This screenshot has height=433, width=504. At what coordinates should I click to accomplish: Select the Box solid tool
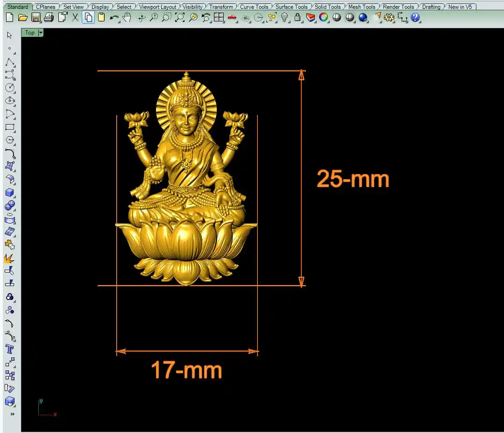[x=10, y=193]
